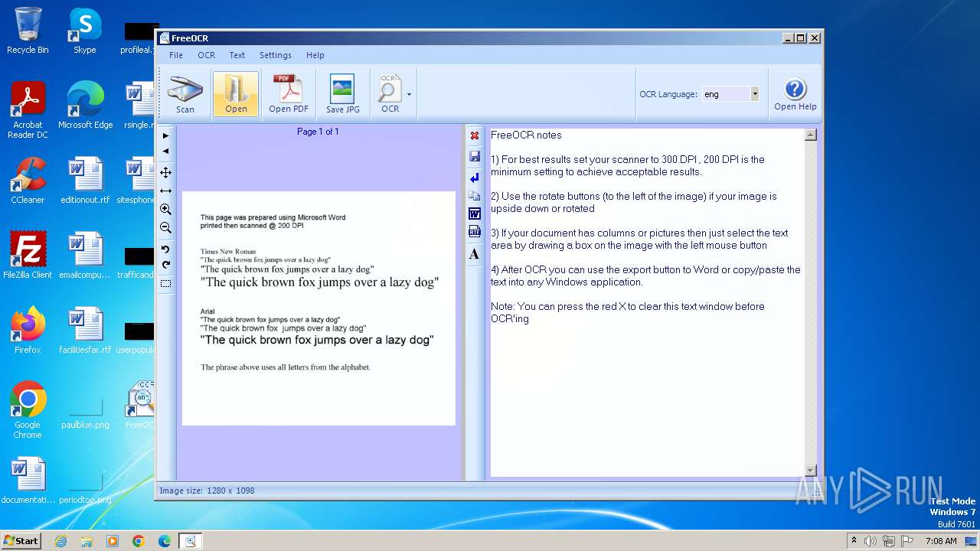
Task: Open the Help menu
Action: (315, 55)
